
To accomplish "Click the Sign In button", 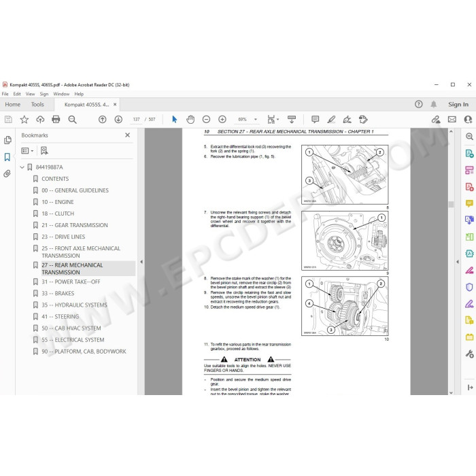I will tap(458, 105).
